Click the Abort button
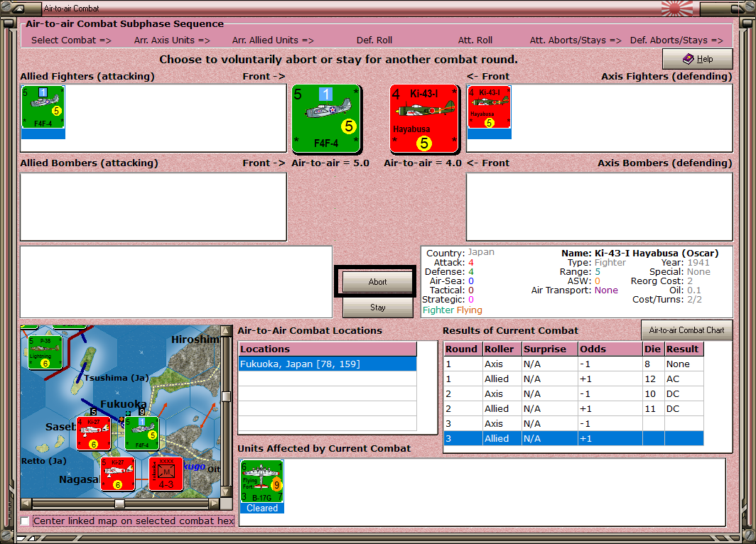The height and width of the screenshot is (544, 756). coord(377,282)
